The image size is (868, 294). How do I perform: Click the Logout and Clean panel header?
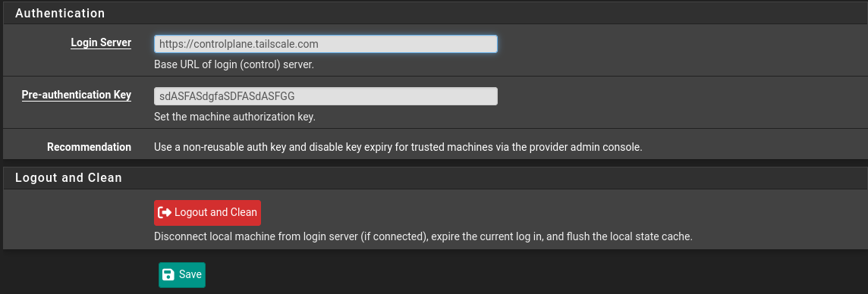434,178
